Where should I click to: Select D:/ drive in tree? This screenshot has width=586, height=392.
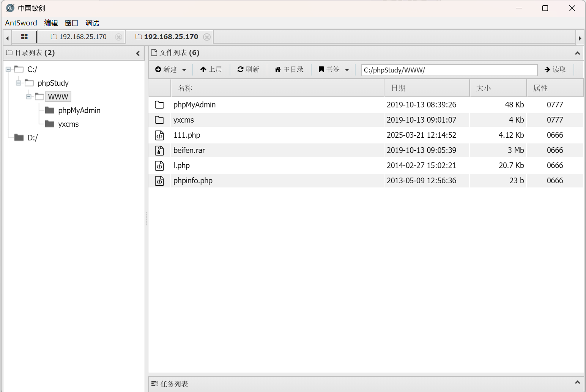tap(33, 138)
